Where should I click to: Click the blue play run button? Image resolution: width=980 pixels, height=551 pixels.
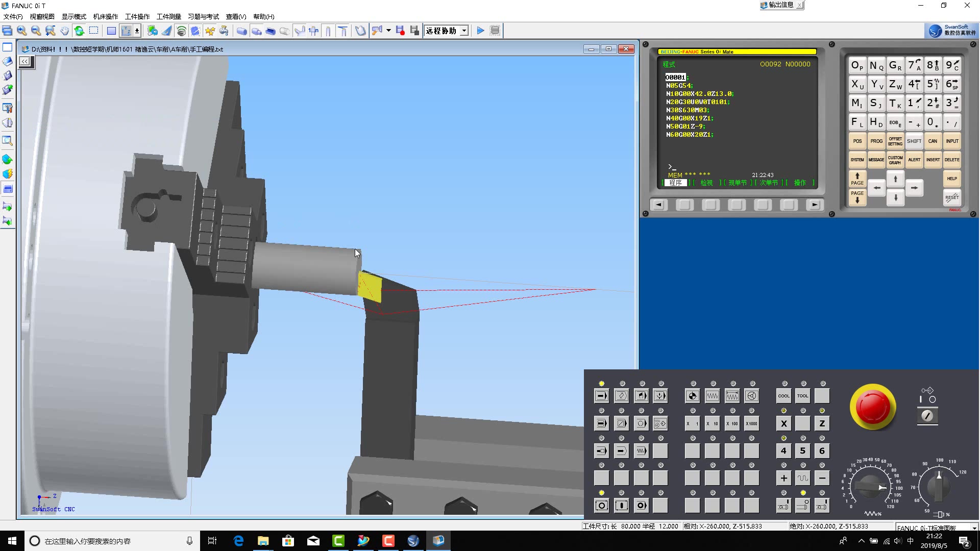[x=480, y=31]
